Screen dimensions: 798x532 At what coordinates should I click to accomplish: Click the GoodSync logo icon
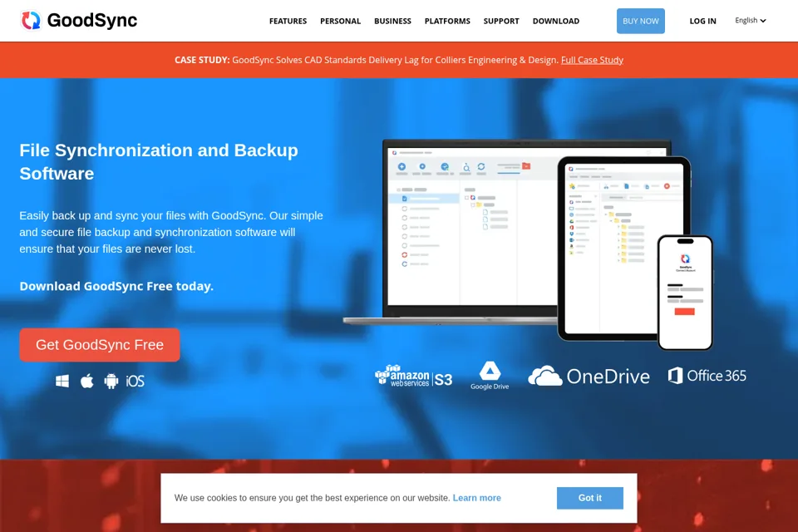[x=31, y=20]
